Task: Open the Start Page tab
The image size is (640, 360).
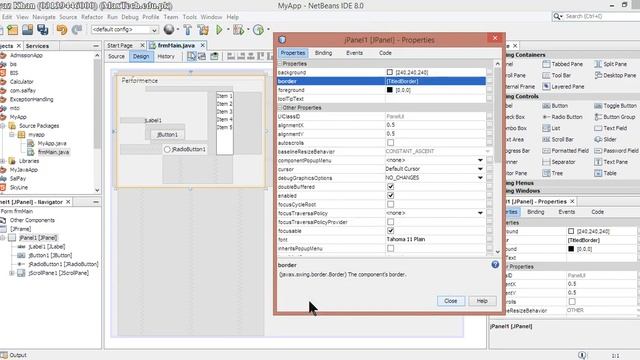Action: (120, 46)
